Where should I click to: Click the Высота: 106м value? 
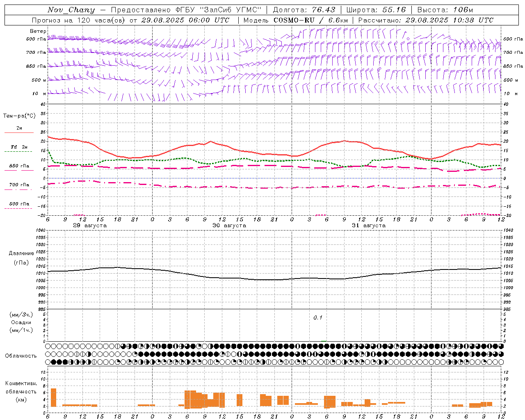coord(445,10)
